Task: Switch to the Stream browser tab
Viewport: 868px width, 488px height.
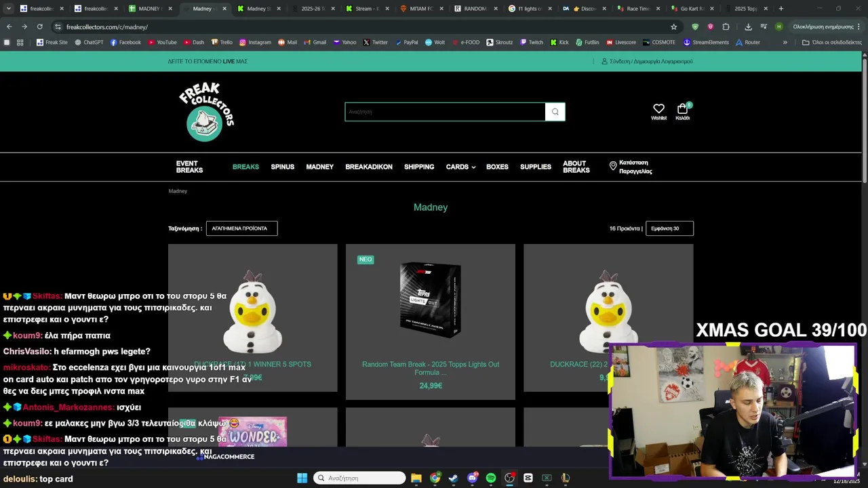Action: tap(366, 9)
